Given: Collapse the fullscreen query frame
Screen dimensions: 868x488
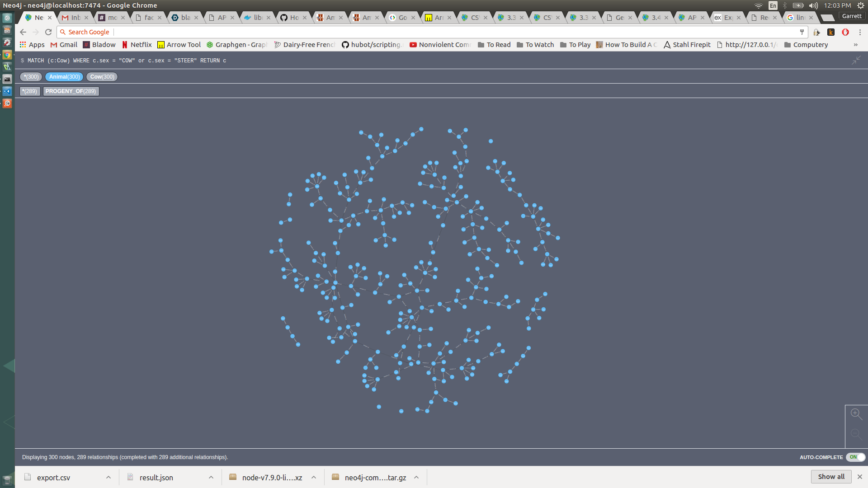Looking at the screenshot, I should [x=856, y=60].
